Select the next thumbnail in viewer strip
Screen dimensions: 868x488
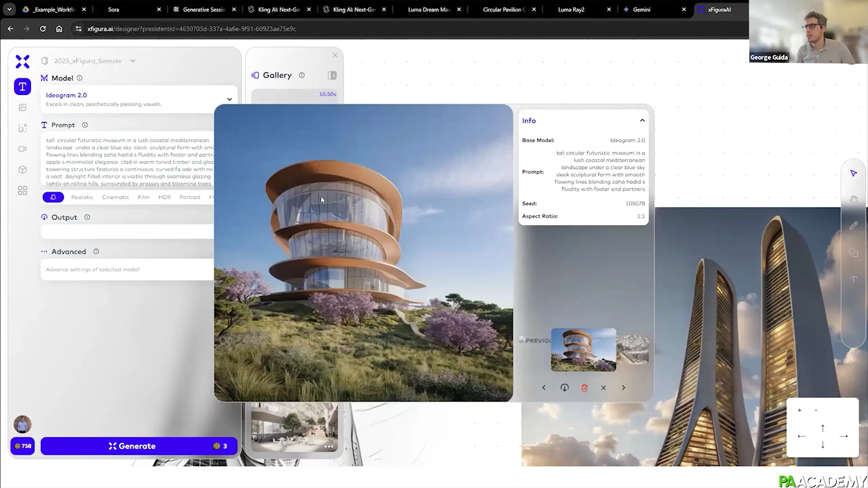(x=633, y=350)
